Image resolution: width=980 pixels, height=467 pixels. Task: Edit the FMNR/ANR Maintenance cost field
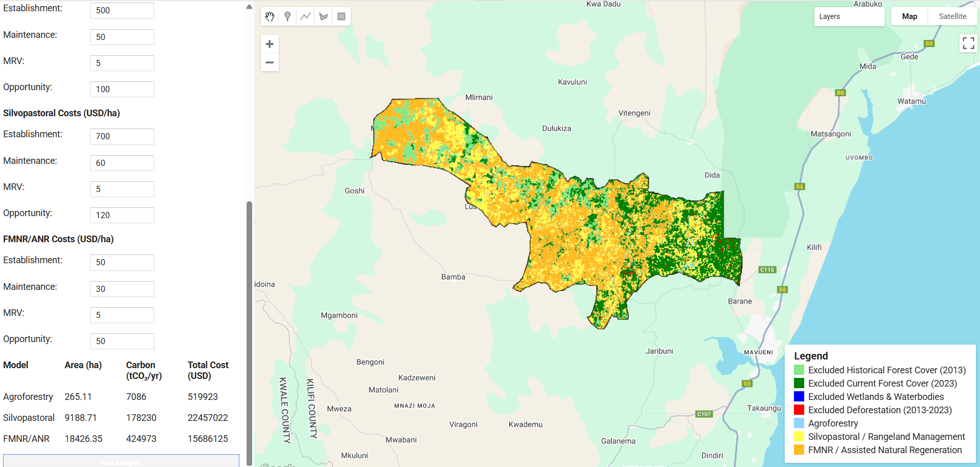click(122, 289)
